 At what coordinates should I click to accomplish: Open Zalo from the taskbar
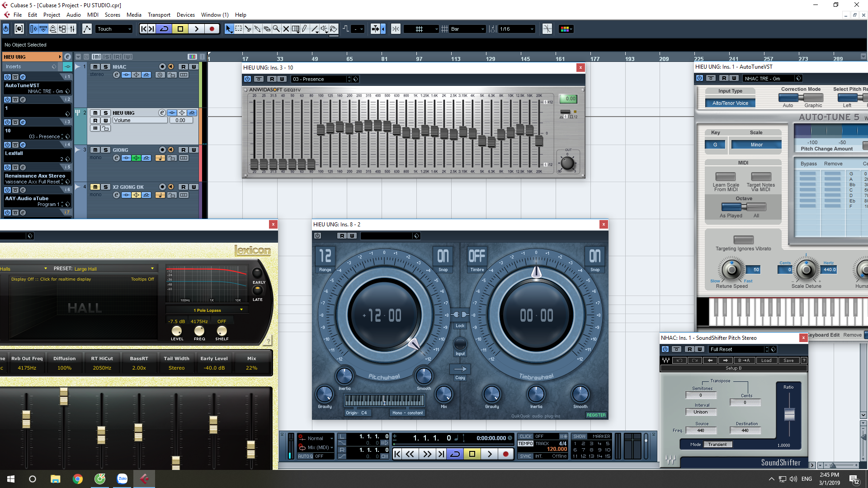click(122, 479)
